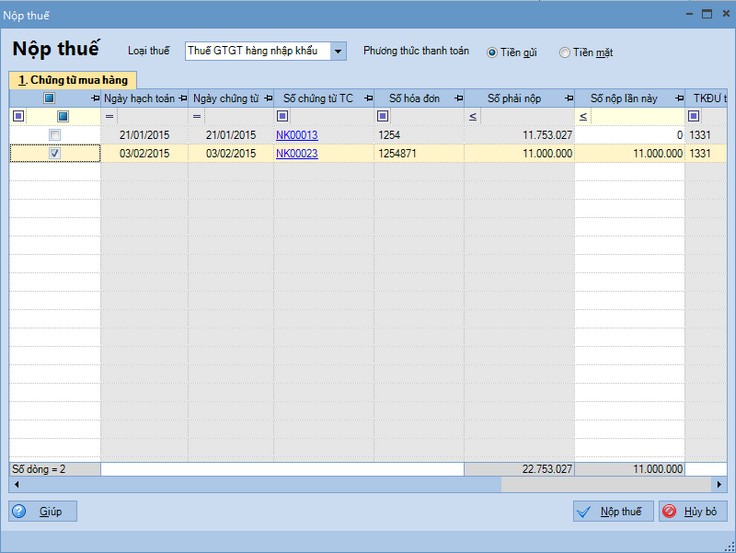Change ≤ operator for Số phải nộp filter

point(473,116)
